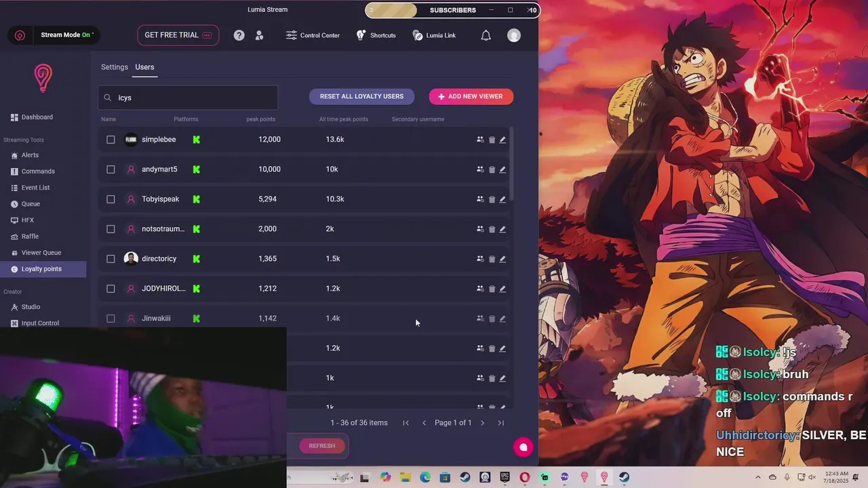This screenshot has width=868, height=488.
Task: Tick the JODYHIROL row checkbox
Action: pos(111,289)
